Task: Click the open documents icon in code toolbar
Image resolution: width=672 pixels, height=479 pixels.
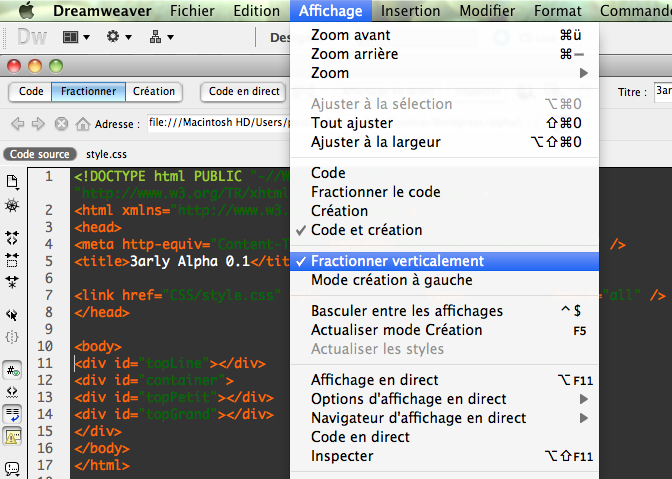Action: (x=12, y=182)
